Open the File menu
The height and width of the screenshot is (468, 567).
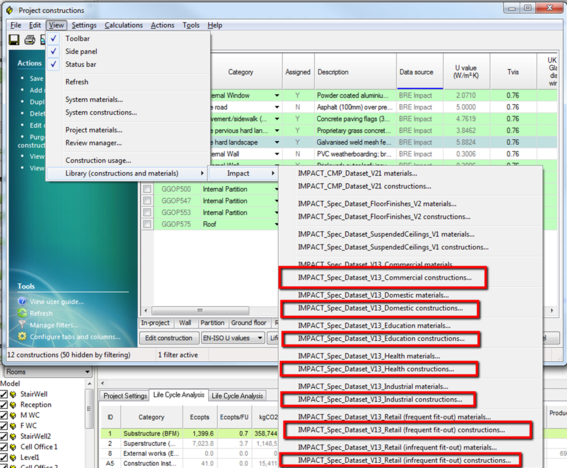pos(16,25)
